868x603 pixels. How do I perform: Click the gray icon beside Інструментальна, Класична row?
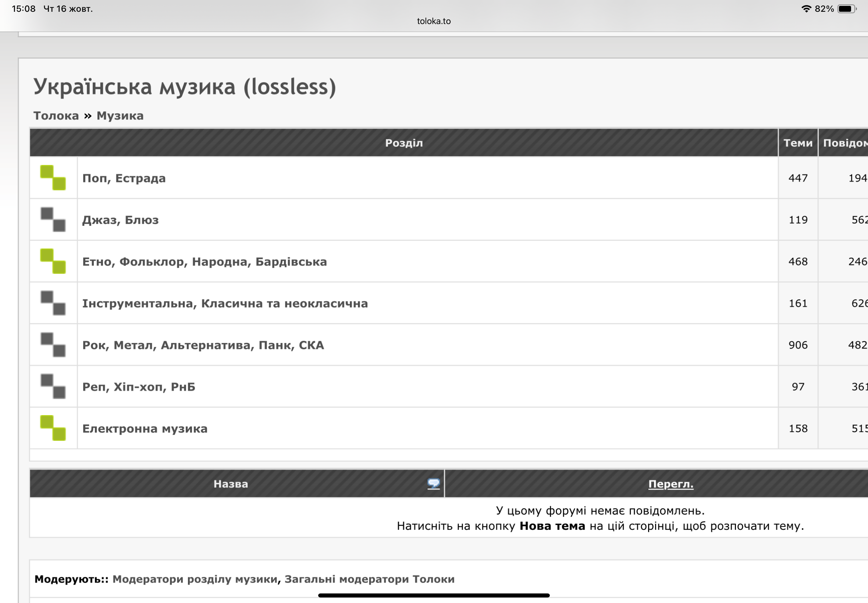click(53, 303)
